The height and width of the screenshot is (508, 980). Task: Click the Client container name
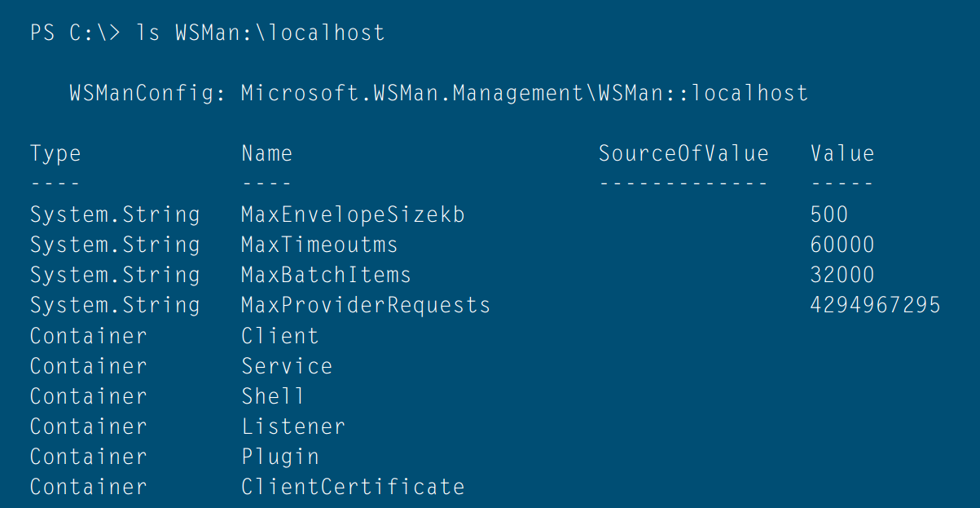pyautogui.click(x=279, y=336)
